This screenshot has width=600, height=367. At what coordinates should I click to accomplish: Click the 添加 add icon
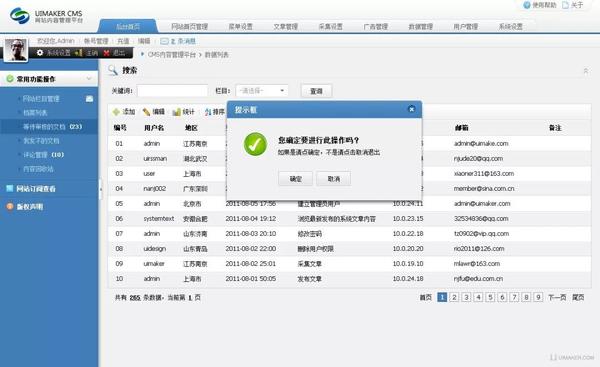coord(116,112)
